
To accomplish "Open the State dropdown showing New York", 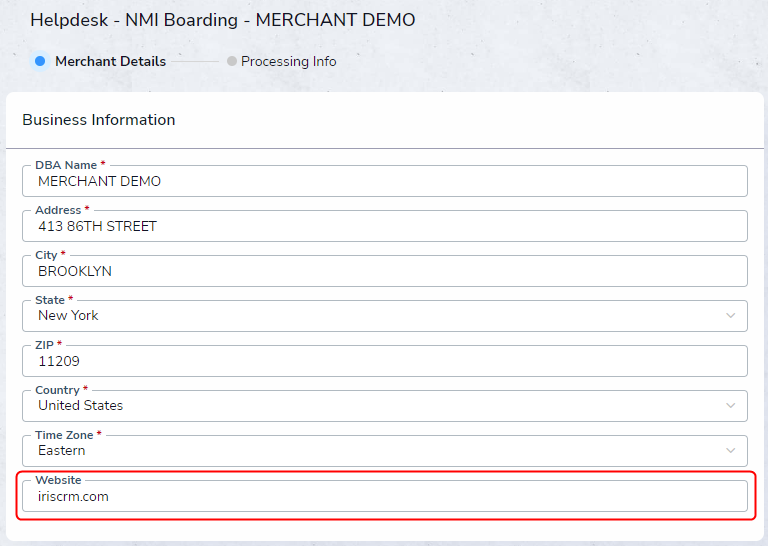I will [384, 316].
